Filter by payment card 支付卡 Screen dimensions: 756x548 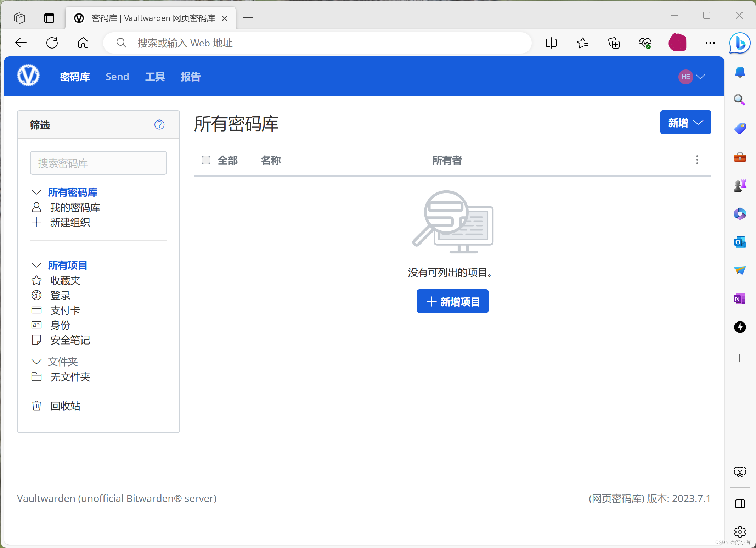(65, 310)
